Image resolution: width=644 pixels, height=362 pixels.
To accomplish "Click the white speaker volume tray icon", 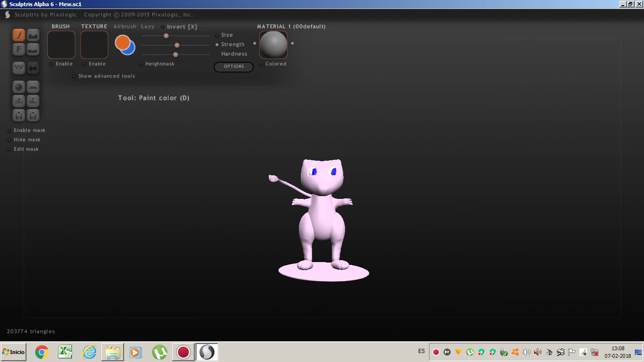I will pos(526,352).
